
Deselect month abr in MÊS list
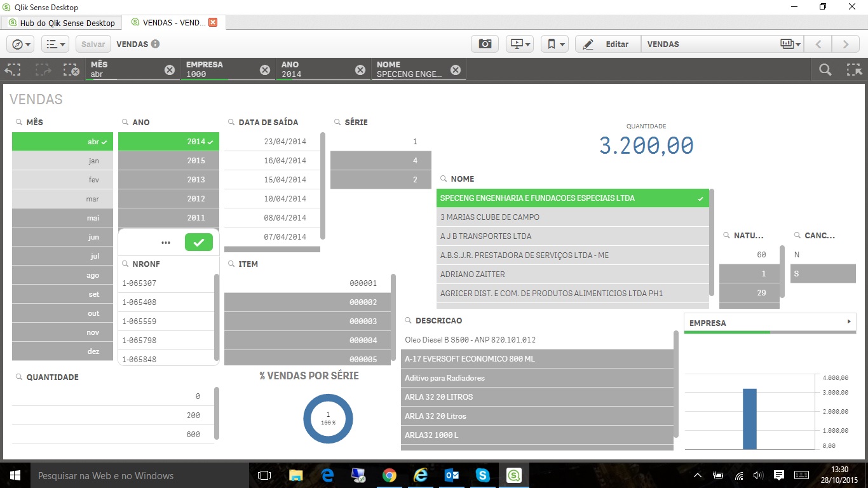pos(62,142)
